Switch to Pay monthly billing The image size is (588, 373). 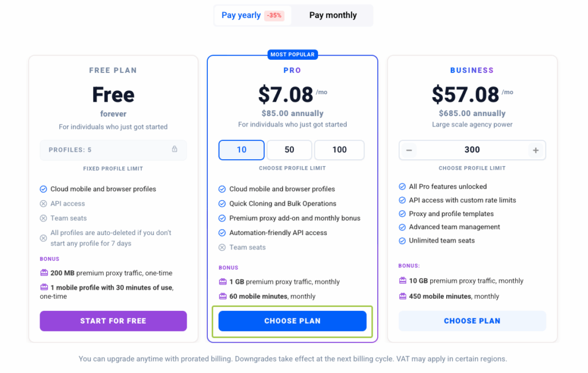tap(332, 16)
